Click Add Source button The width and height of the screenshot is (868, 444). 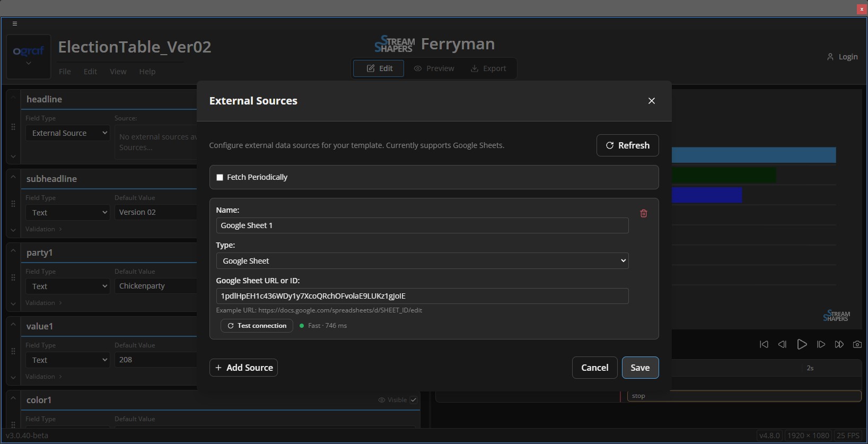(x=244, y=368)
